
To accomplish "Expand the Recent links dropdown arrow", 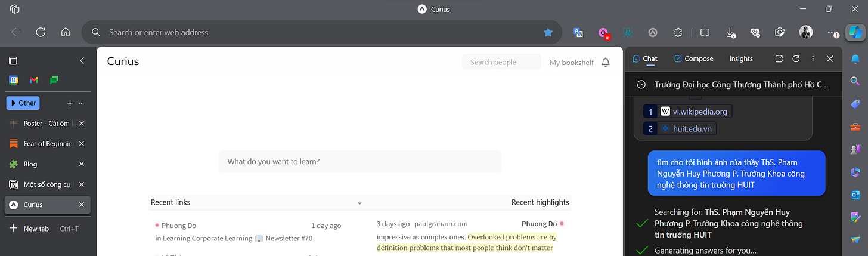I will point(359,203).
